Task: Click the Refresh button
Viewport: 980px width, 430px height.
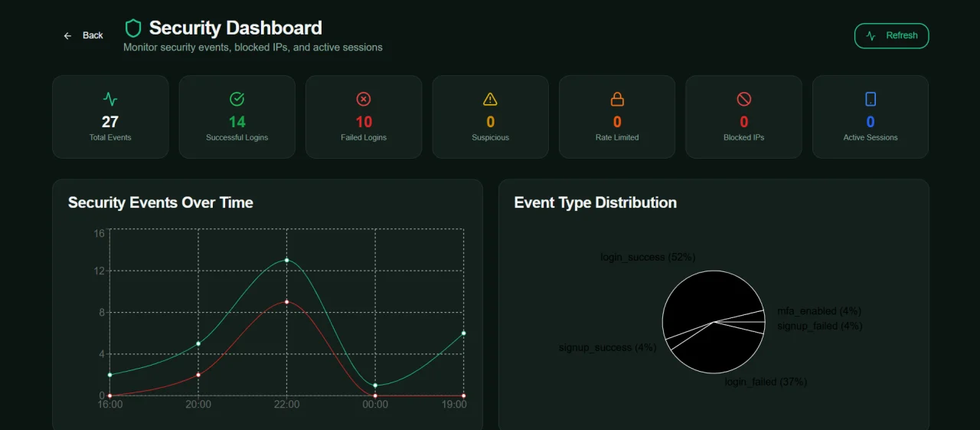Action: pyautogui.click(x=891, y=36)
